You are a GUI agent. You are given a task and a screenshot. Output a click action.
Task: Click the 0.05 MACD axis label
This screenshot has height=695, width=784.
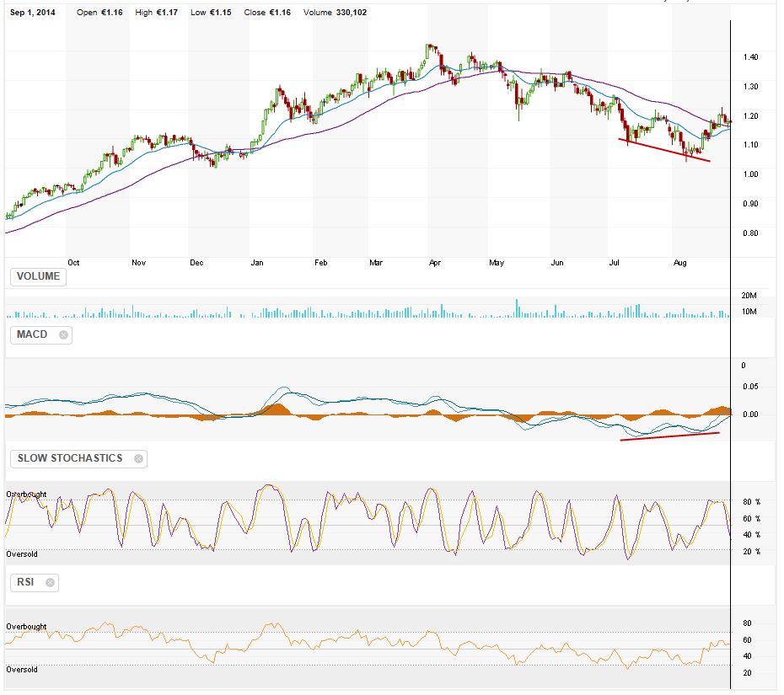pyautogui.click(x=750, y=387)
